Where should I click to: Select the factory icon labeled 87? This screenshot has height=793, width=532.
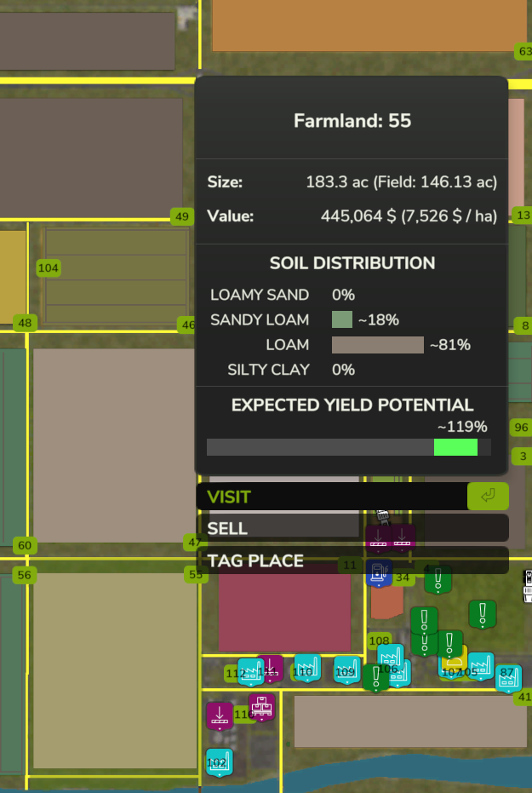[x=508, y=678]
